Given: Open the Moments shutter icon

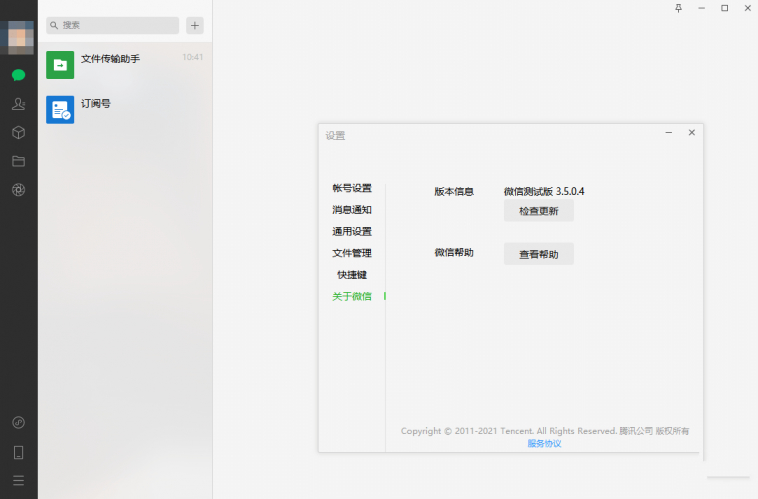Looking at the screenshot, I should click(x=18, y=190).
